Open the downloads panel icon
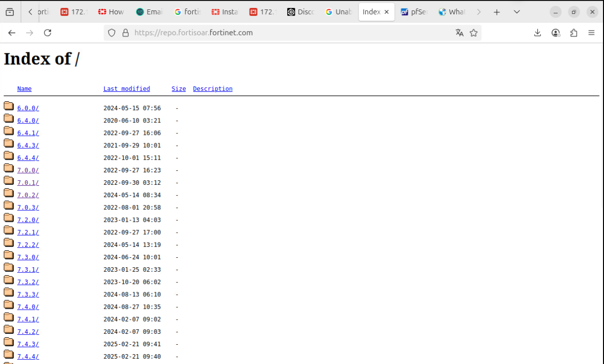The height and width of the screenshot is (364, 604). pyautogui.click(x=538, y=33)
